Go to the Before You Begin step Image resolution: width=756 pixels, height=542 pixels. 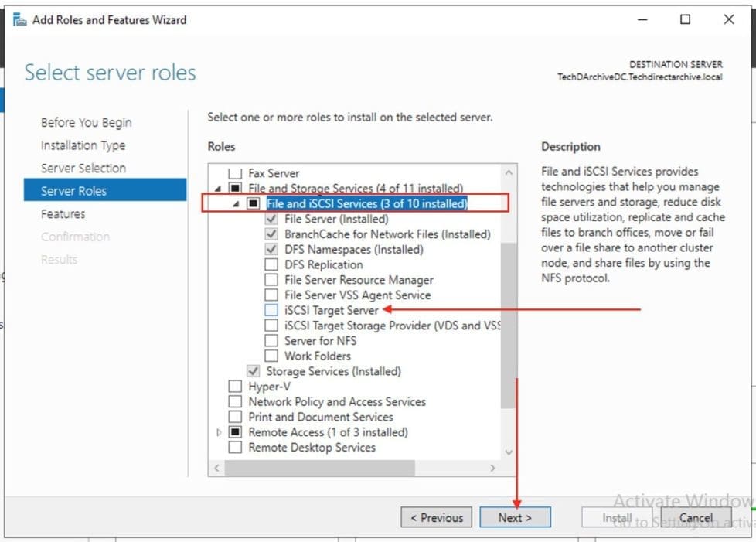[x=86, y=122]
